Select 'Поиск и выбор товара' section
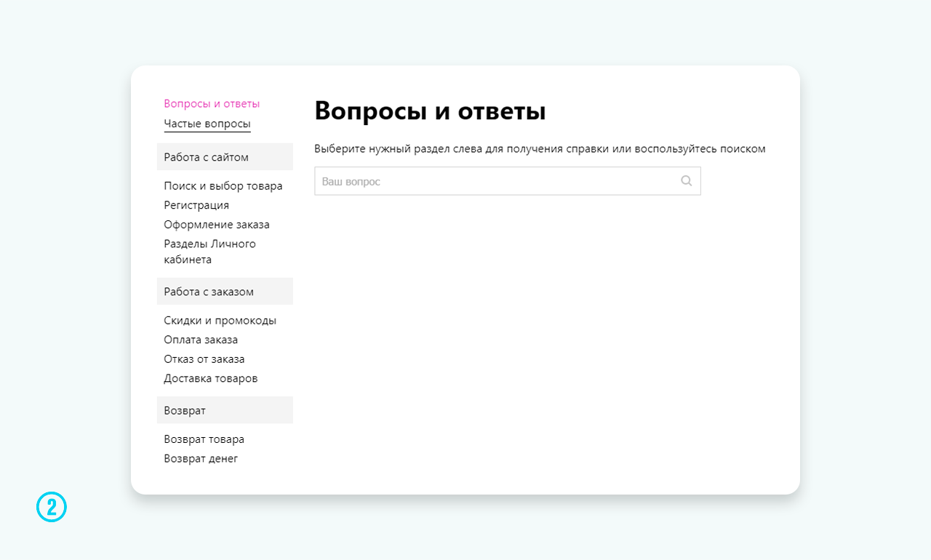931x560 pixels. (223, 186)
